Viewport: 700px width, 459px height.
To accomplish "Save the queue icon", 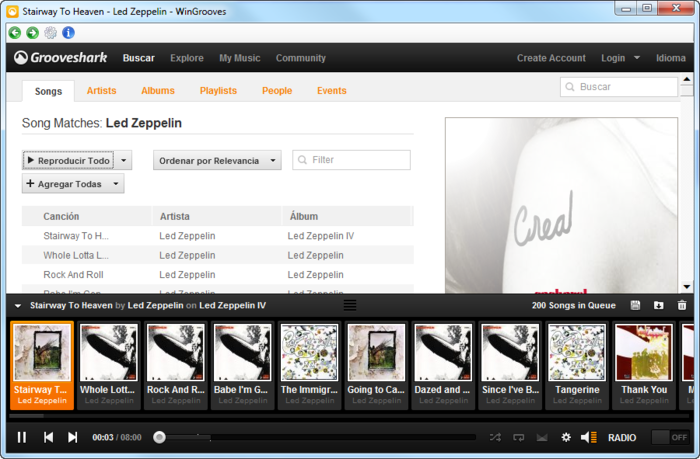I will [x=635, y=305].
